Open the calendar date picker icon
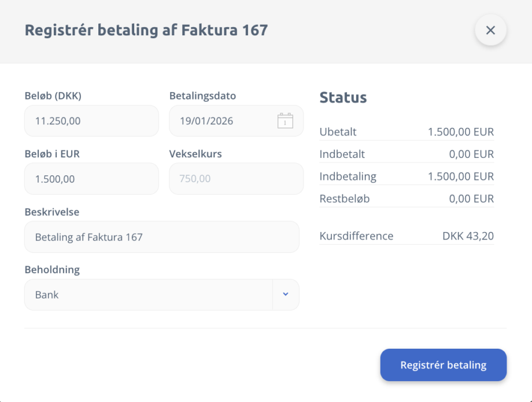The image size is (532, 402). 285,121
